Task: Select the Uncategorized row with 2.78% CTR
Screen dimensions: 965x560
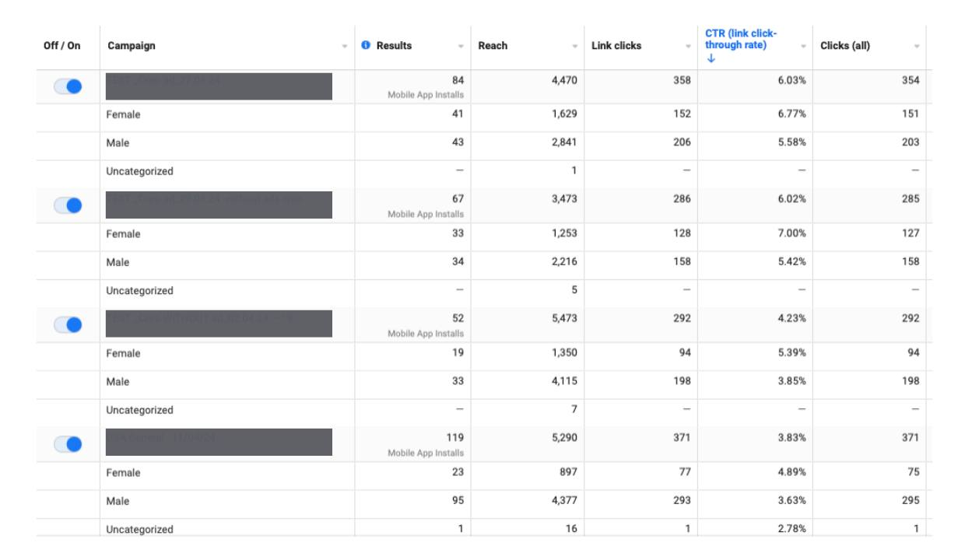Action: 139,530
